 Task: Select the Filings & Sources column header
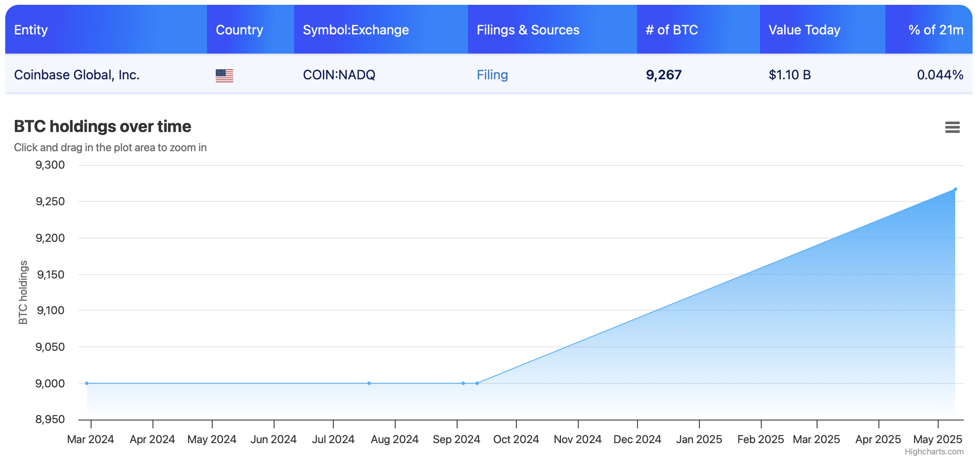[x=553, y=30]
